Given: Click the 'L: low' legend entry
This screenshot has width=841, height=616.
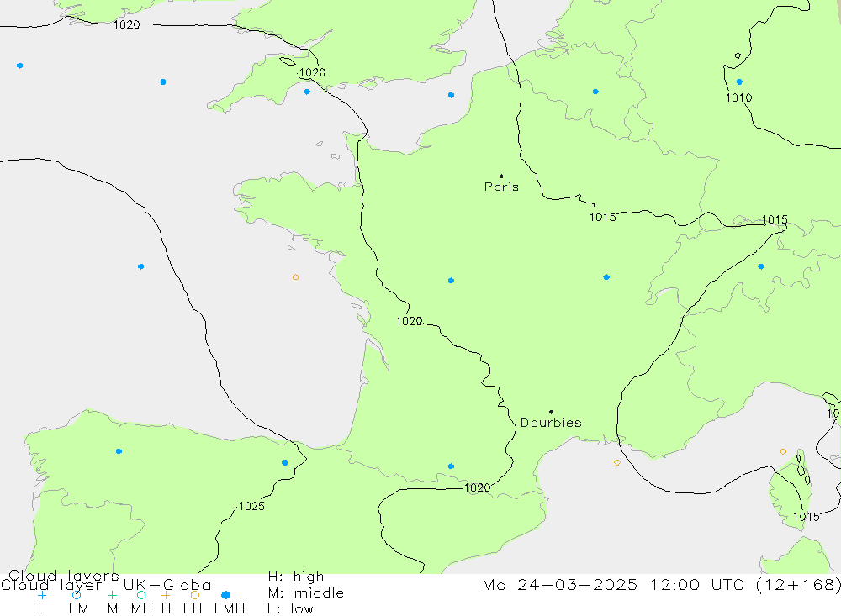Looking at the screenshot, I should click(290, 609).
